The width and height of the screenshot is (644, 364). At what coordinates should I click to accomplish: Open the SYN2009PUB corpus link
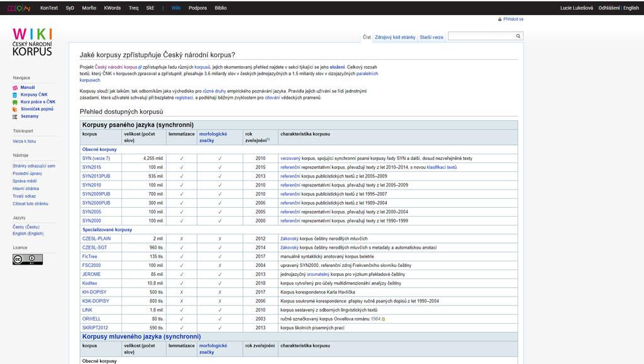pos(96,194)
